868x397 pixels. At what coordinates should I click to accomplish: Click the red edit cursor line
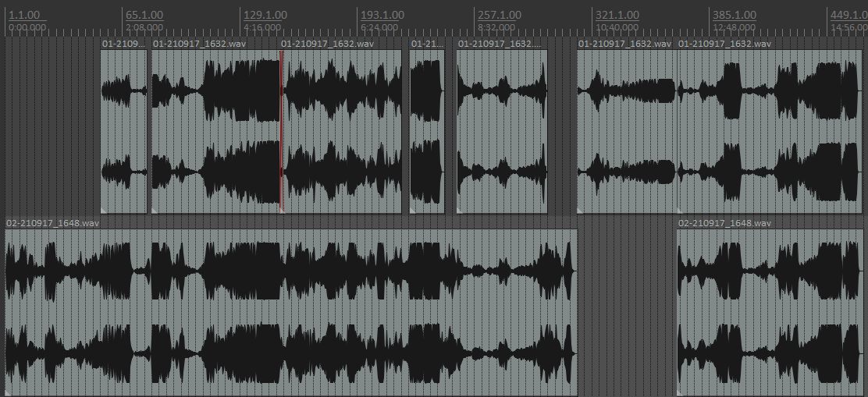[x=281, y=131]
